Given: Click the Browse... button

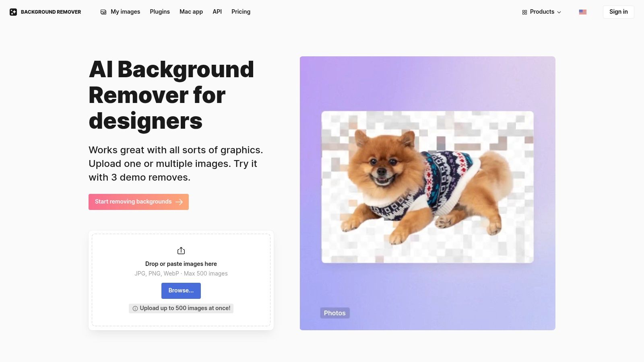Looking at the screenshot, I should (181, 290).
